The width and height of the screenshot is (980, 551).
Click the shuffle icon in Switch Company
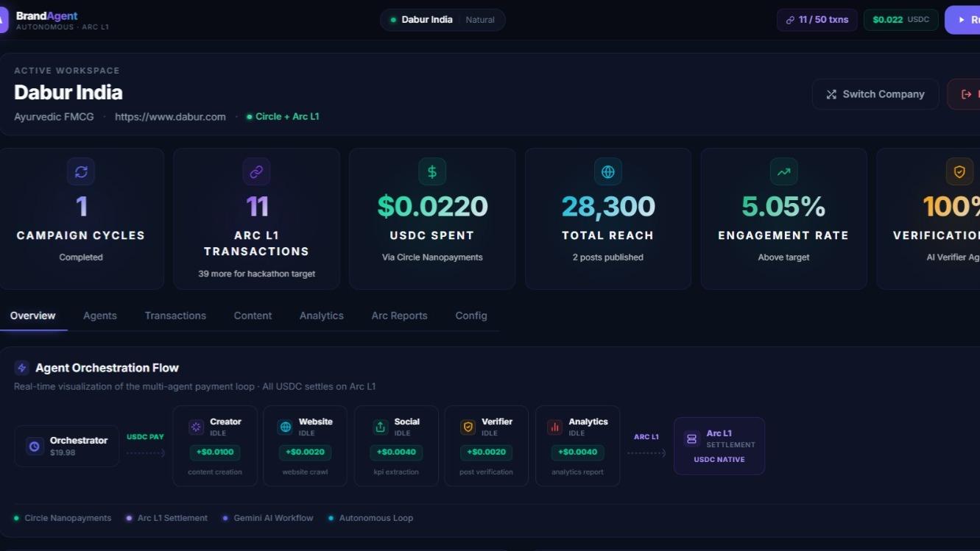[x=831, y=94]
